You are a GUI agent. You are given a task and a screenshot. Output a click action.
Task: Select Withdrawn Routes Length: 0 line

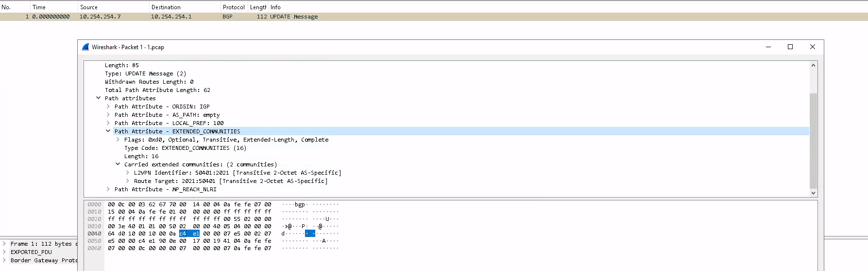pos(149,82)
